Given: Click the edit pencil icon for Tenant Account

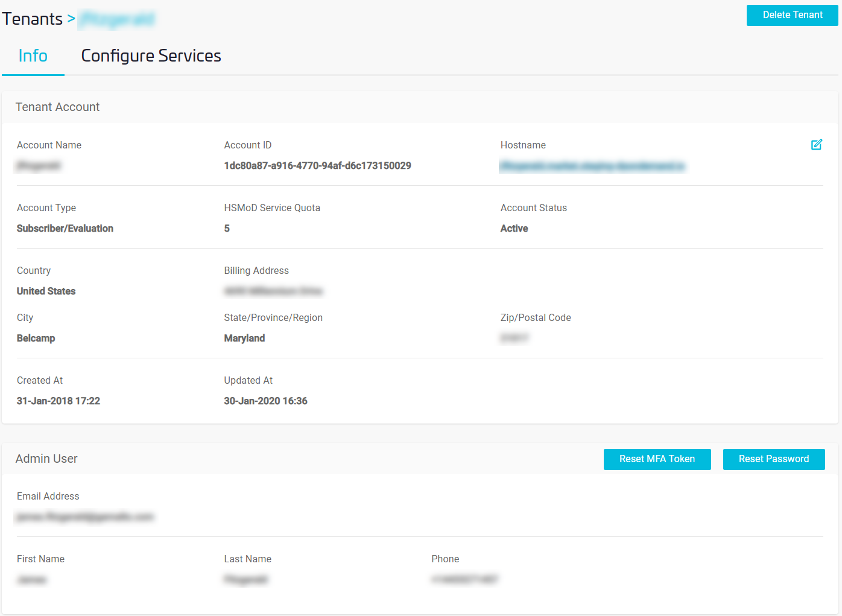Looking at the screenshot, I should (x=816, y=145).
